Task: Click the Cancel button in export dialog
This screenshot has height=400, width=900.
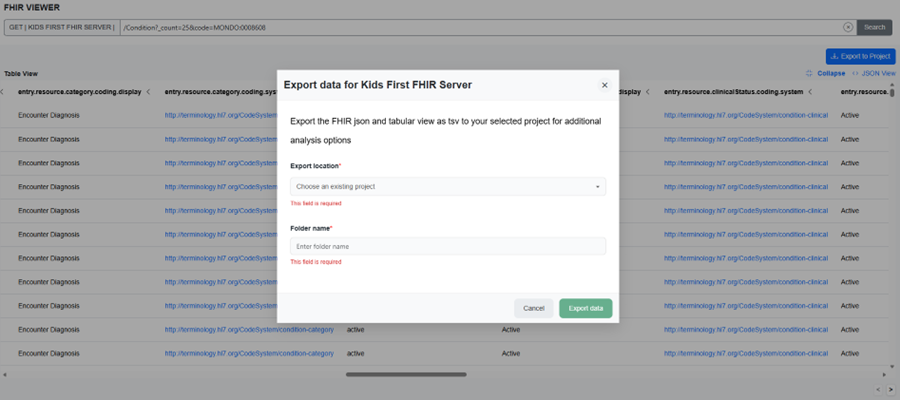Action: point(534,308)
